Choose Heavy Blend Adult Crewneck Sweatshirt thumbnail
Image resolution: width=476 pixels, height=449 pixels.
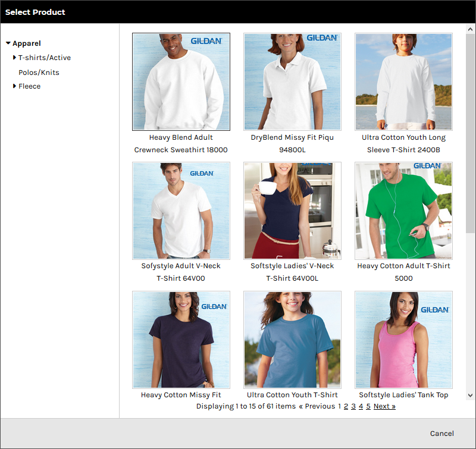tap(181, 81)
